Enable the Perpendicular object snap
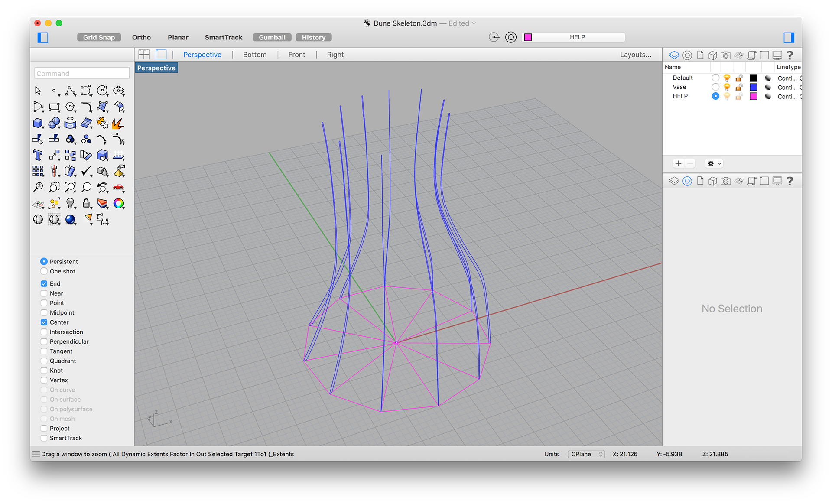This screenshot has width=832, height=504. coord(44,341)
